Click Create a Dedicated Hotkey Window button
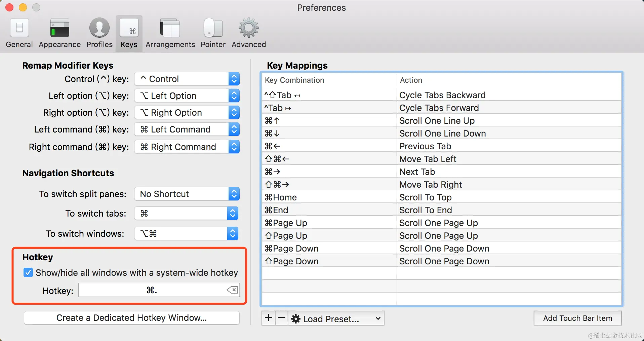 click(132, 318)
